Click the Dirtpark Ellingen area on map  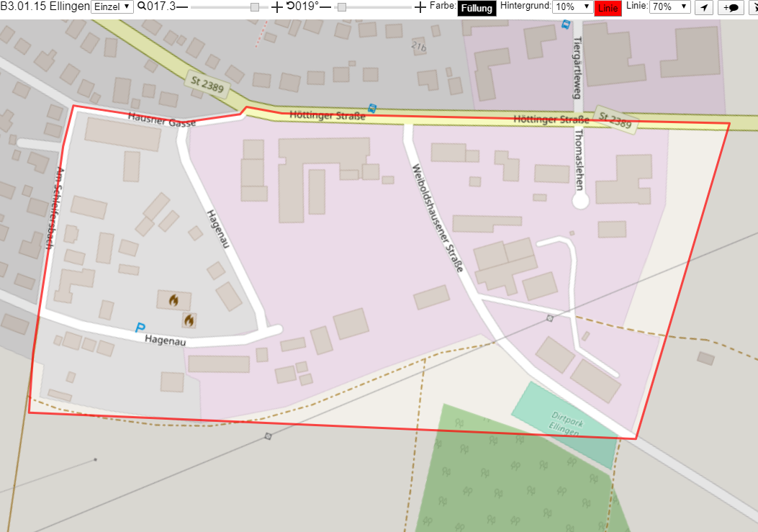pyautogui.click(x=564, y=424)
